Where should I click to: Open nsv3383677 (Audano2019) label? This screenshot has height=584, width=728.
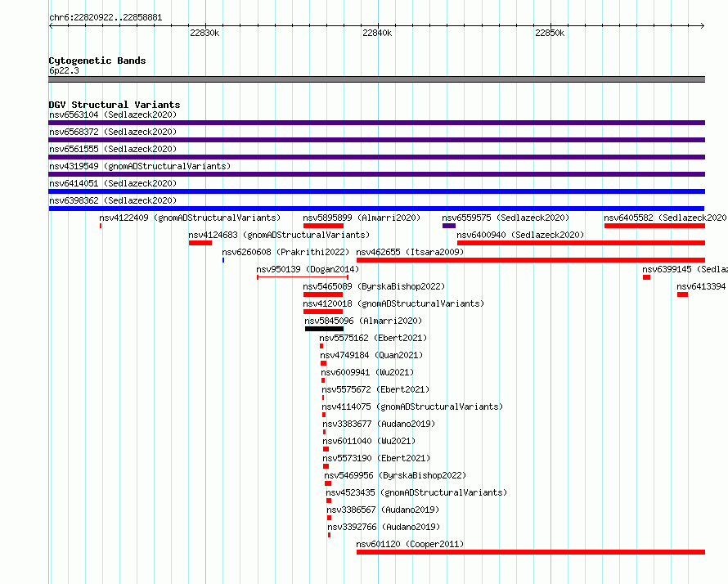point(379,424)
